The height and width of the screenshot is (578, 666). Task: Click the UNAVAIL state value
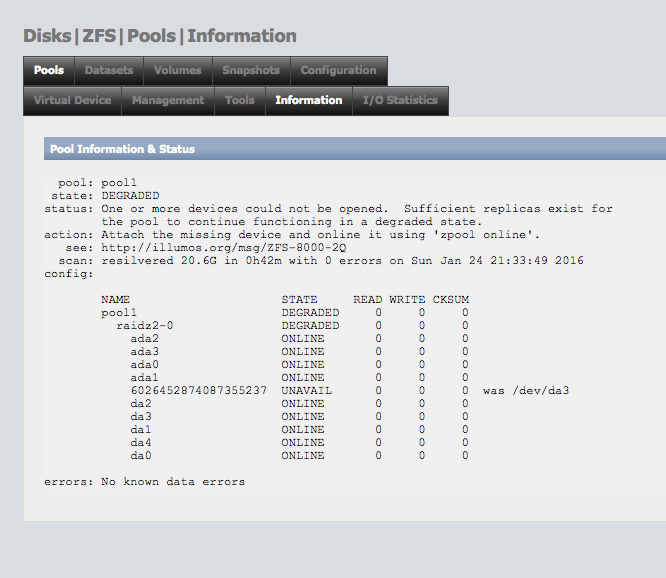click(x=307, y=390)
